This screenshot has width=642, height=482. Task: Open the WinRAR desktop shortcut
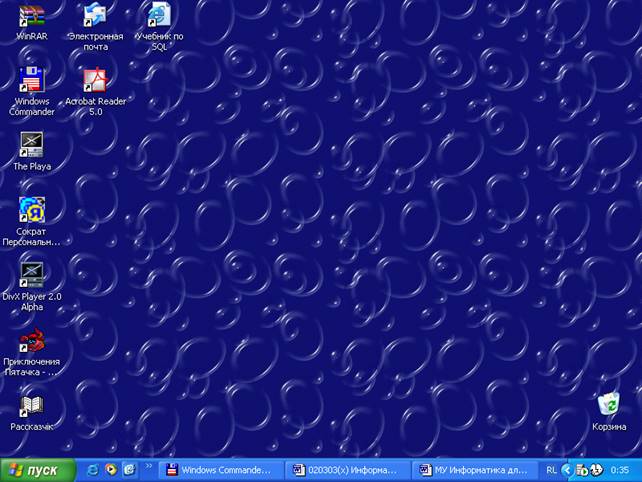(32, 16)
